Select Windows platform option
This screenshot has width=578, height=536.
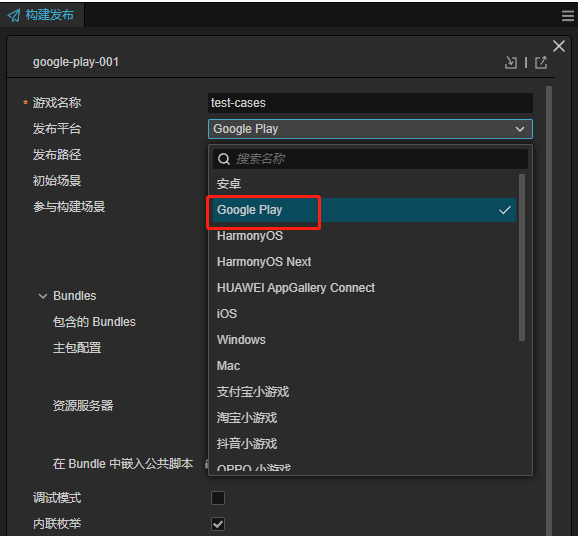(x=364, y=340)
